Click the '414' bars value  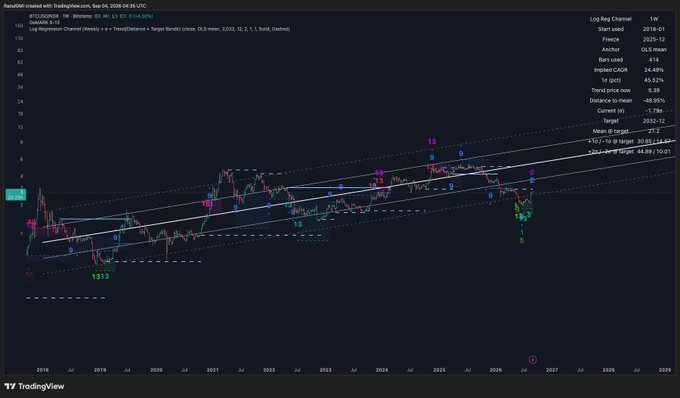pyautogui.click(x=654, y=60)
